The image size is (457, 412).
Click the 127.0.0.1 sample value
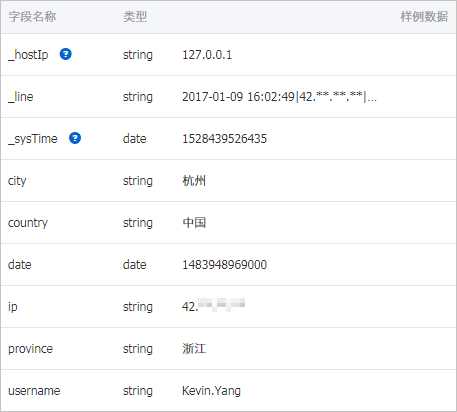(207, 55)
